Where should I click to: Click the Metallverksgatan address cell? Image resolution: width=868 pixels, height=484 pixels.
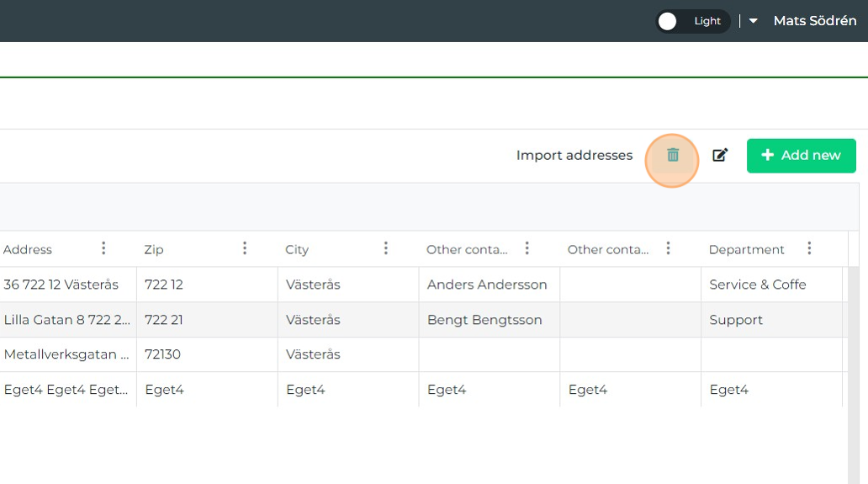click(x=66, y=354)
